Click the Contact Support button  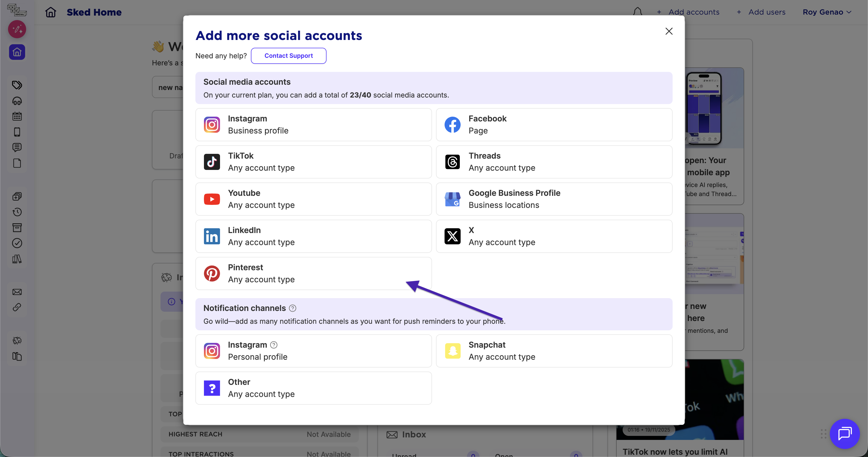point(288,56)
